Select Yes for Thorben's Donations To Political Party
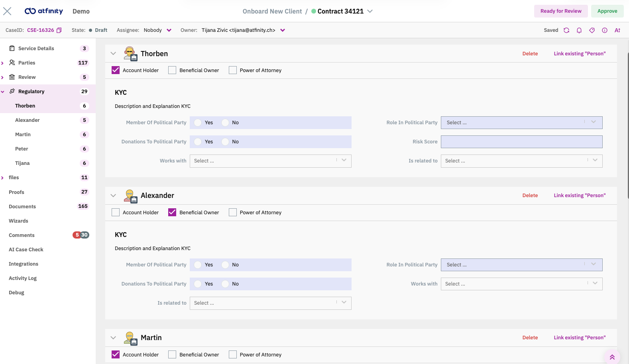629x364 pixels. tap(198, 142)
